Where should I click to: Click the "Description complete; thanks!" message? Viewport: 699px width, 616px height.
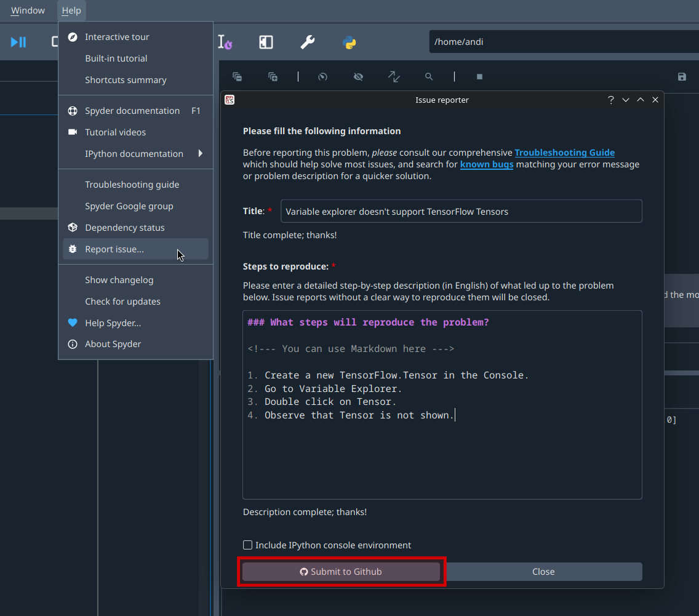(x=305, y=512)
